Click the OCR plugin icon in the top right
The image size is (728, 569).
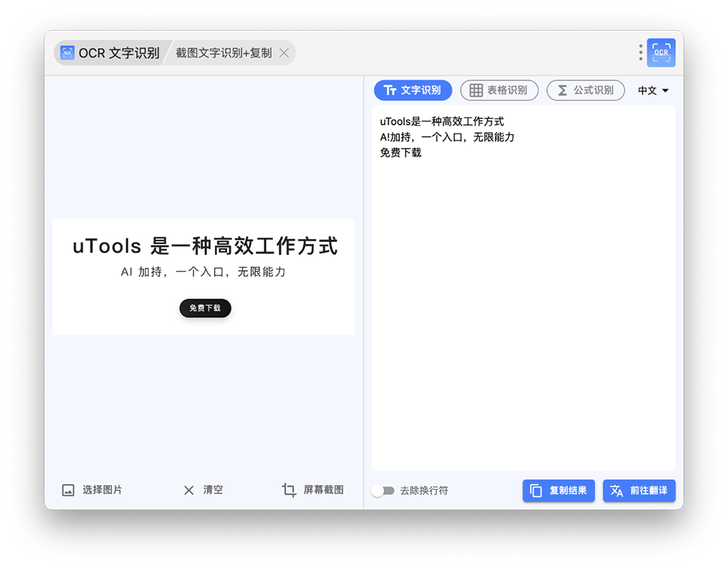tap(661, 52)
